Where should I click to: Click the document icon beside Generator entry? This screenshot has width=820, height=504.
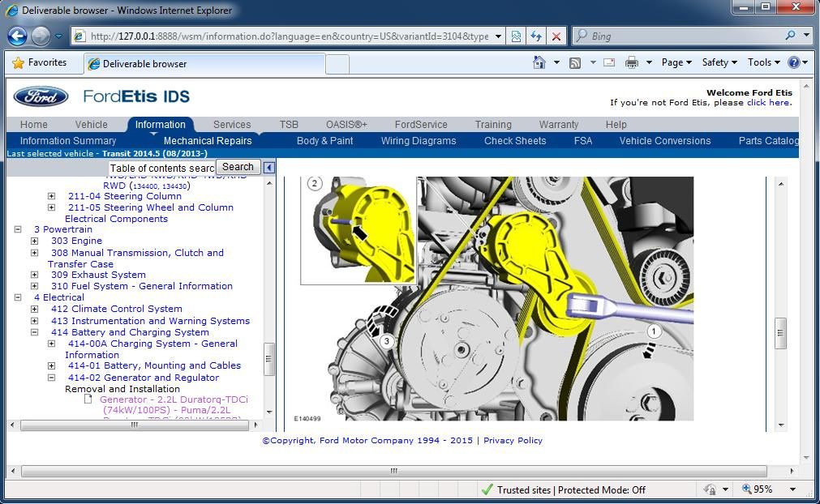coord(88,399)
